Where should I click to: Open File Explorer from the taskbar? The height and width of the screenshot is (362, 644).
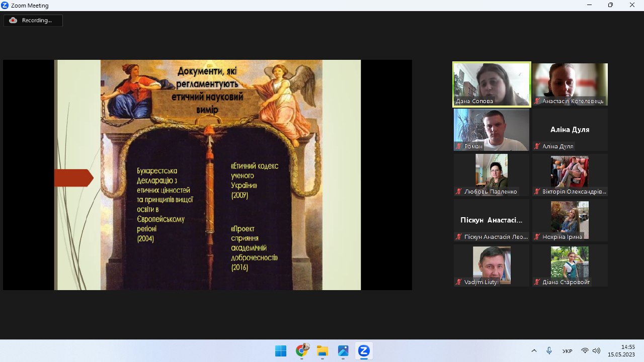coord(323,351)
